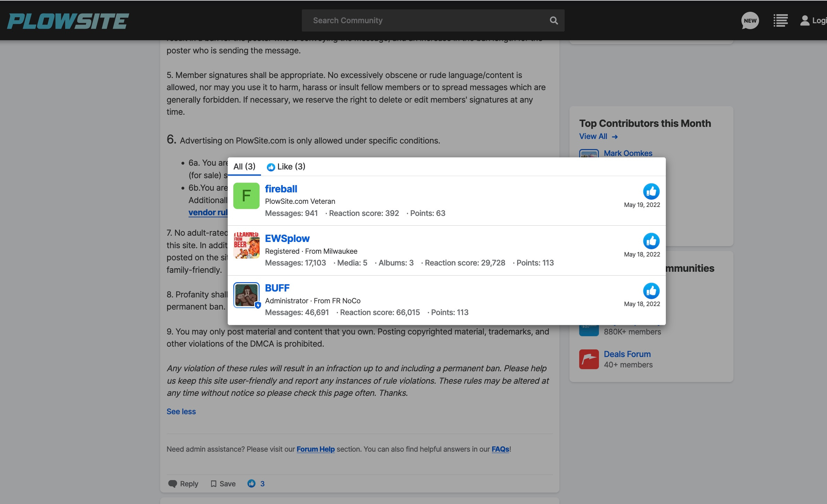This screenshot has height=504, width=827.
Task: Click 'PlowSite.com Veteran' title text
Action: click(x=300, y=201)
